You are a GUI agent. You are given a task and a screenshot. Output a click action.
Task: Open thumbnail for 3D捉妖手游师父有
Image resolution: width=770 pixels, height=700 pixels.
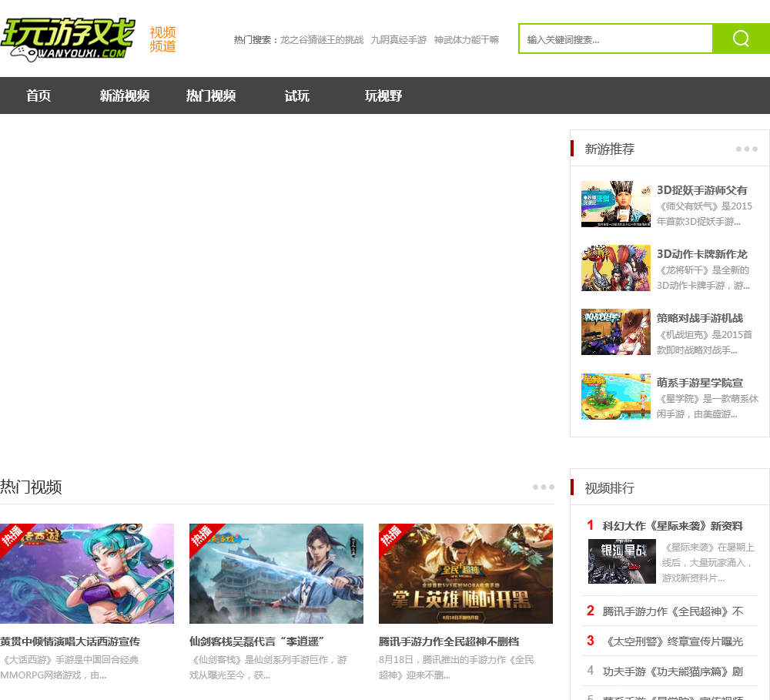pyautogui.click(x=616, y=204)
